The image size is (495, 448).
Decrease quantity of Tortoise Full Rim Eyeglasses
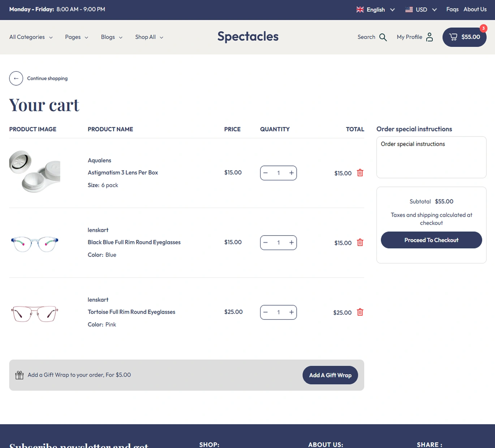[x=266, y=313]
